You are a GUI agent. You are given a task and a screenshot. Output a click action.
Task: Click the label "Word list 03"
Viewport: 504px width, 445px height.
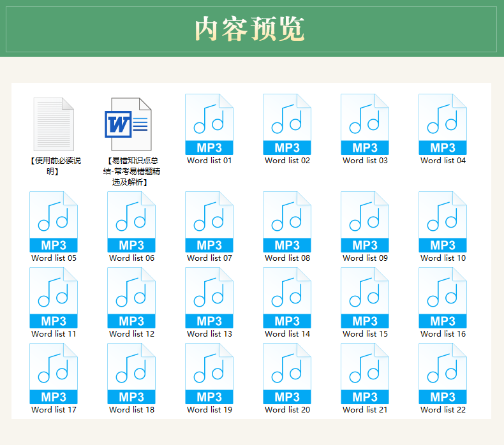[x=365, y=160]
